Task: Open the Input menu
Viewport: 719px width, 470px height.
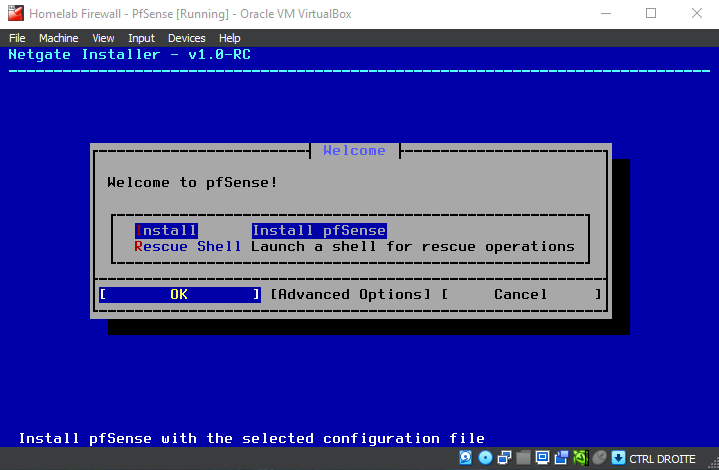Action: pos(141,38)
